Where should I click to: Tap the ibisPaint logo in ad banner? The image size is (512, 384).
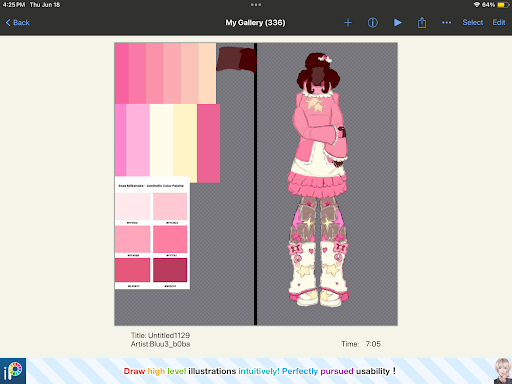pyautogui.click(x=13, y=371)
